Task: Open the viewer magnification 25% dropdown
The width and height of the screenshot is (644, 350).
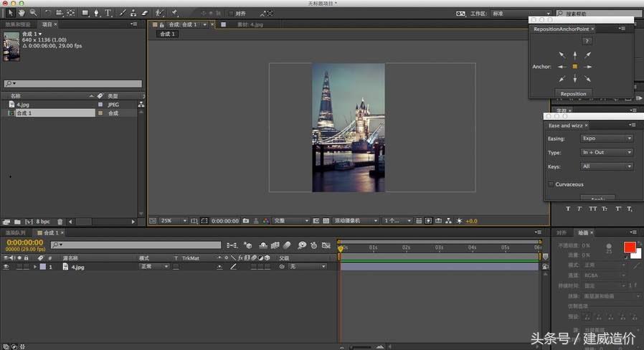Action: pos(173,221)
